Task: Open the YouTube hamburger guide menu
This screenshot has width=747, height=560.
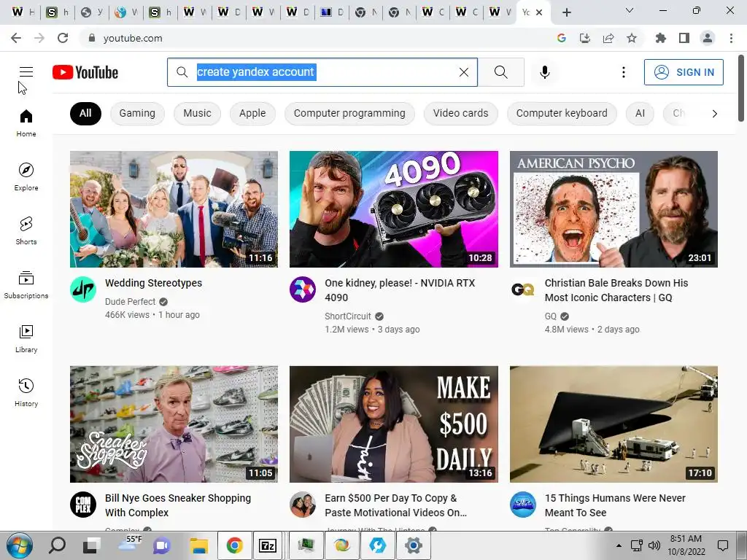Action: coord(26,72)
